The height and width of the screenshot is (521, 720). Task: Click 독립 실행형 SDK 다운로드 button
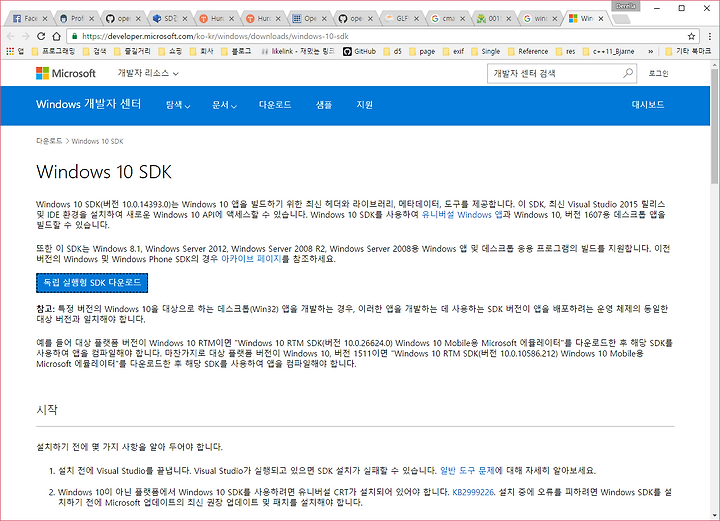(x=92, y=283)
